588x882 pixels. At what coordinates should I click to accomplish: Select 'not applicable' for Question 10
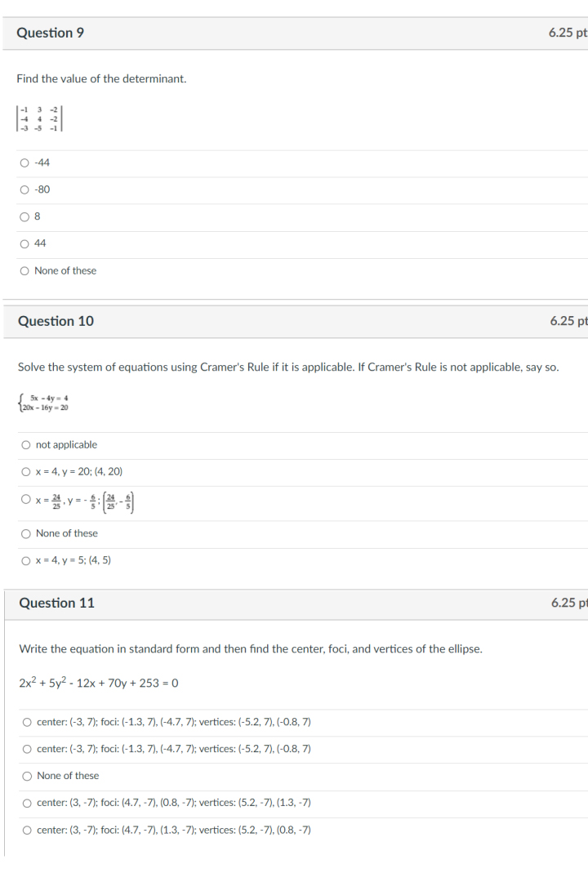[x=25, y=444]
